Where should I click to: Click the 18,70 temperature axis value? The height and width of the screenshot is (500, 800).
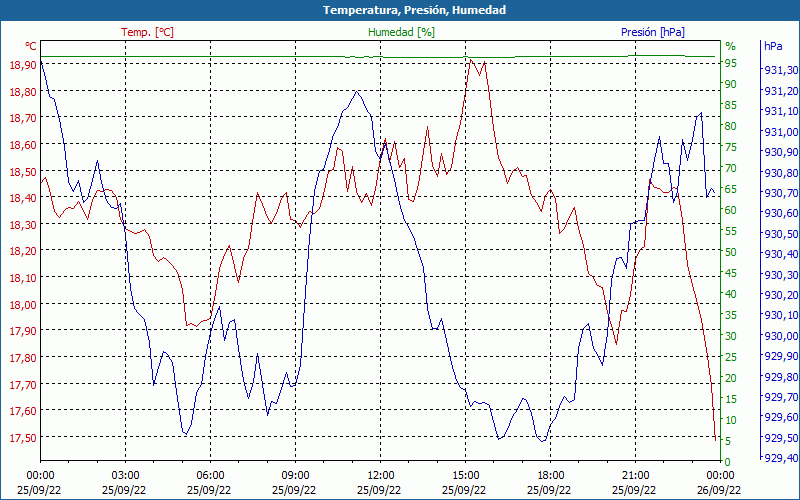23,118
